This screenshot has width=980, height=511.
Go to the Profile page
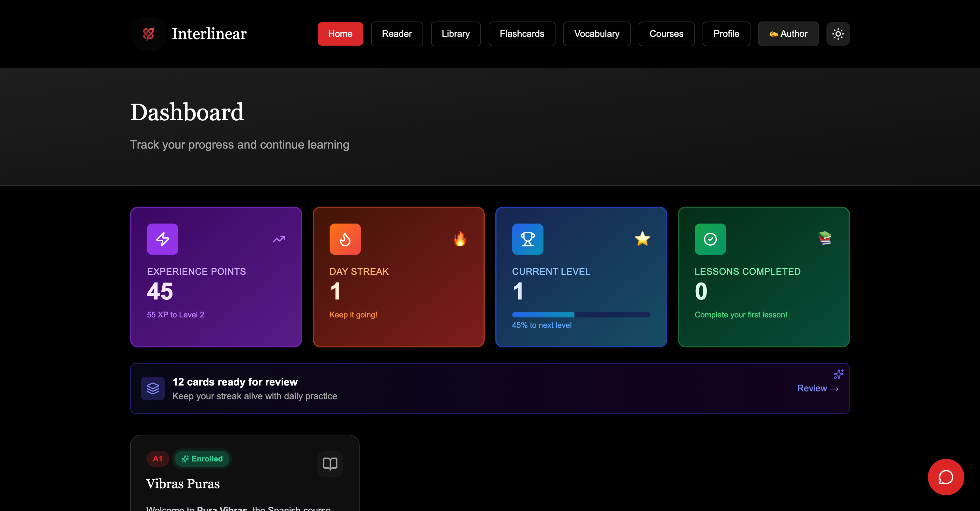click(x=726, y=34)
